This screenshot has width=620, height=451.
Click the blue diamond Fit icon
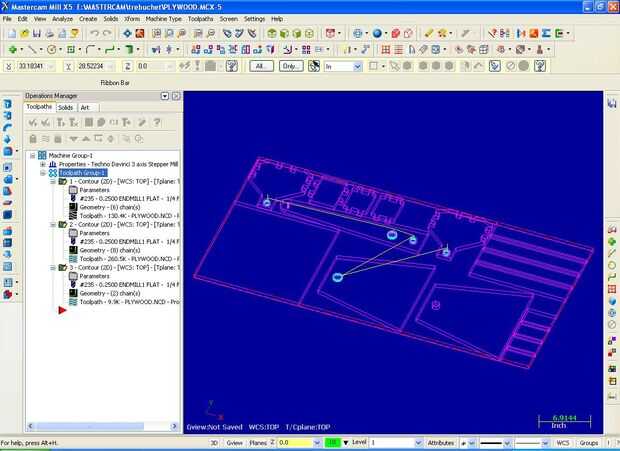tap(127, 34)
